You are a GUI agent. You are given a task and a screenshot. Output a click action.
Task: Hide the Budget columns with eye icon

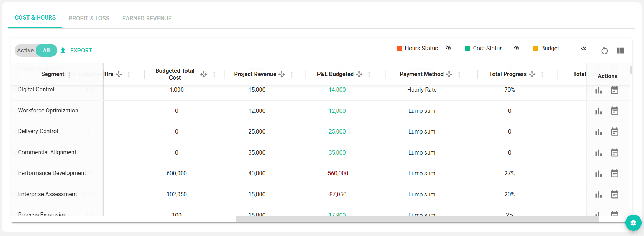click(x=584, y=49)
